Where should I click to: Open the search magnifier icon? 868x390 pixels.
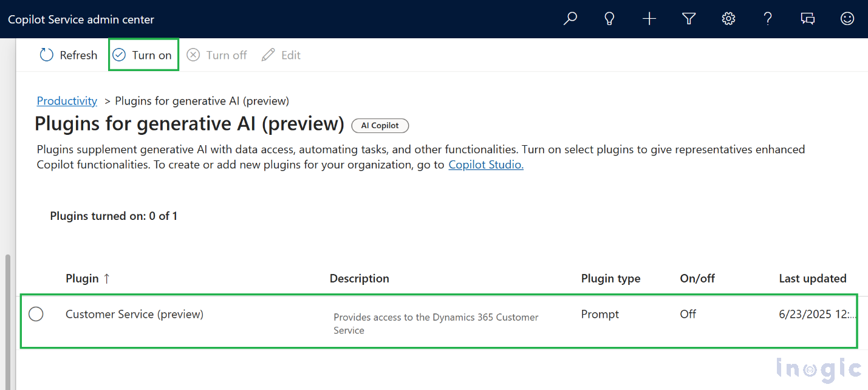[570, 19]
